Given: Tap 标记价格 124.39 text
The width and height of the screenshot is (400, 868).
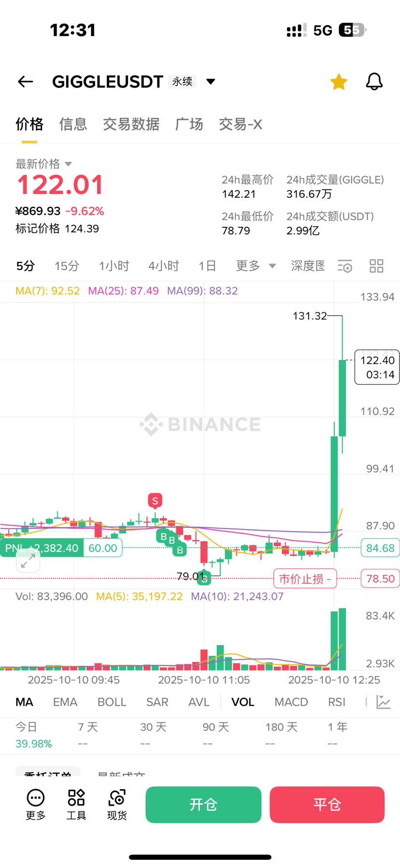Looking at the screenshot, I should coord(57,229).
